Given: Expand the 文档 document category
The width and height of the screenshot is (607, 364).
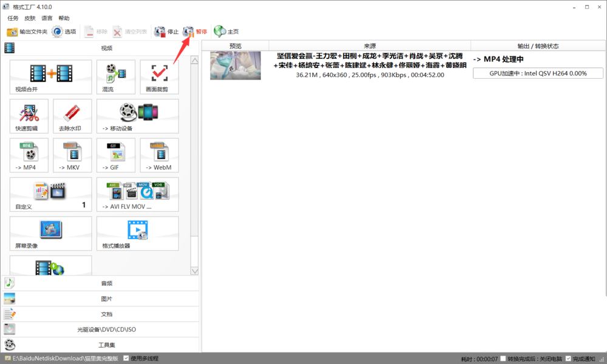Looking at the screenshot, I should click(101, 314).
